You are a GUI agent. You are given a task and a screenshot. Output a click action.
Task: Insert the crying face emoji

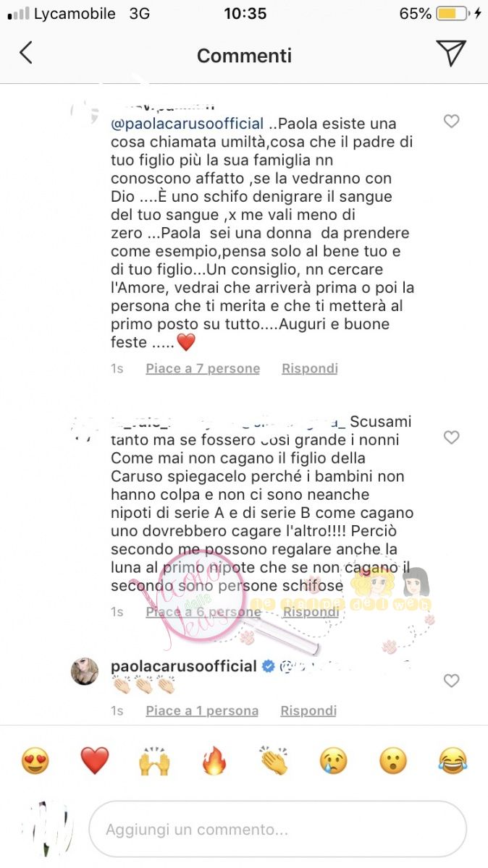(333, 761)
